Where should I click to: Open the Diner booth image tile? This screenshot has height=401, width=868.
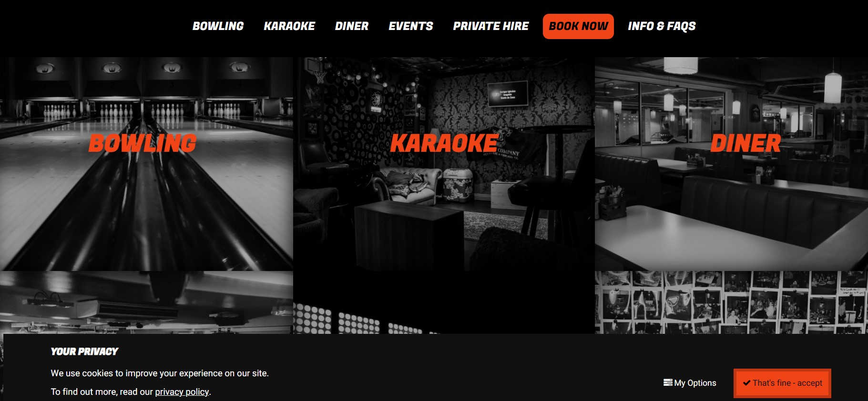tap(731, 164)
